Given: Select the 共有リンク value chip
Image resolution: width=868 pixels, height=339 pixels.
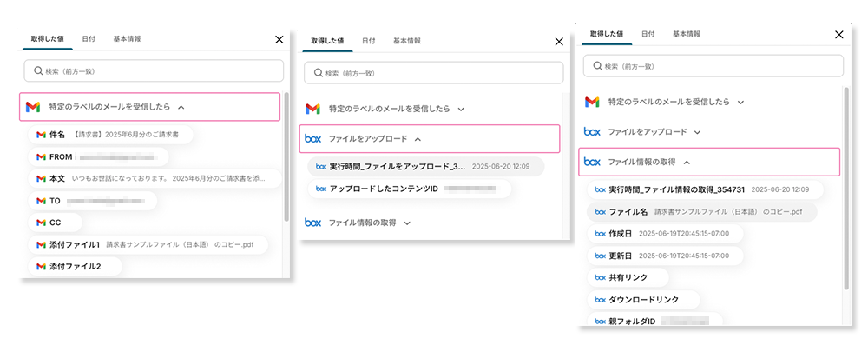Looking at the screenshot, I should [x=628, y=277].
